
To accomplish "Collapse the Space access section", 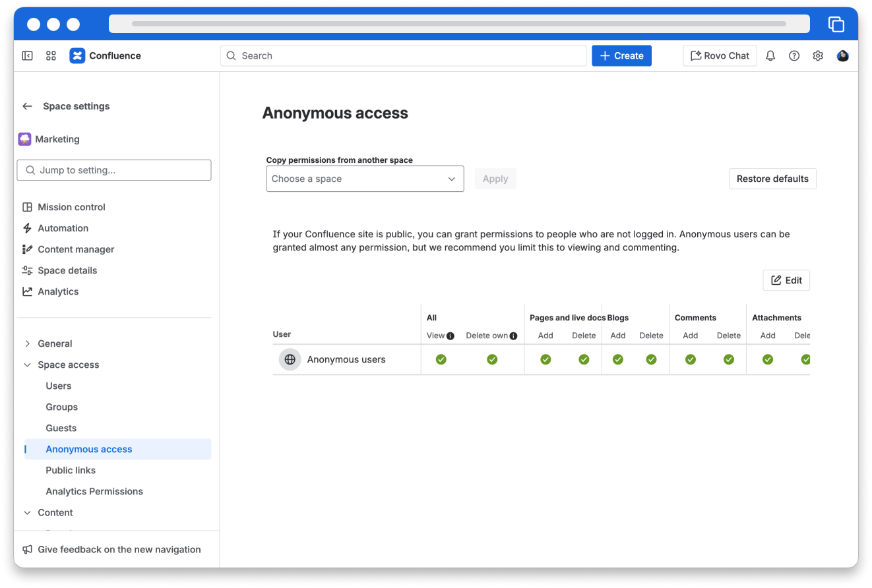I will coord(28,365).
